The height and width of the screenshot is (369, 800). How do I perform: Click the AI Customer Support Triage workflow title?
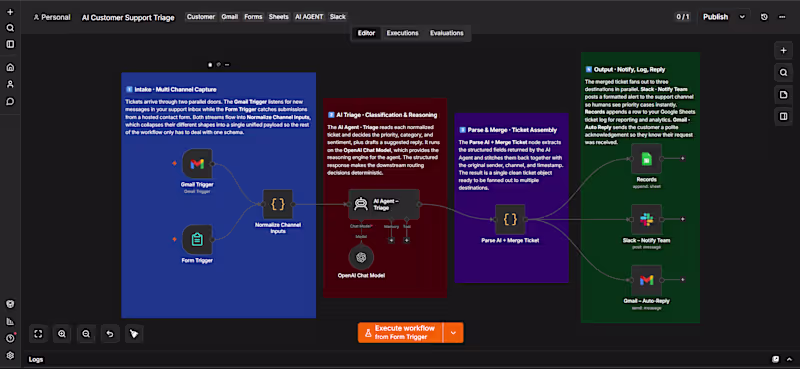click(x=128, y=18)
